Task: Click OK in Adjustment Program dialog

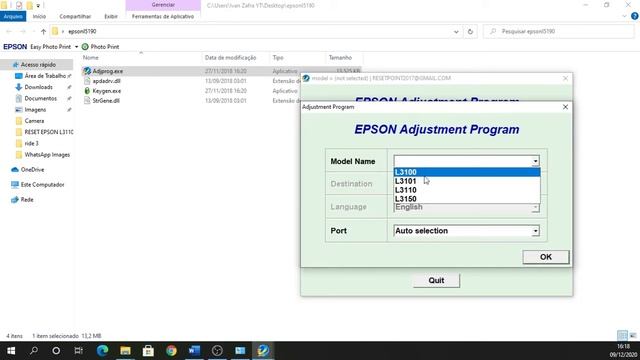Action: click(x=546, y=257)
